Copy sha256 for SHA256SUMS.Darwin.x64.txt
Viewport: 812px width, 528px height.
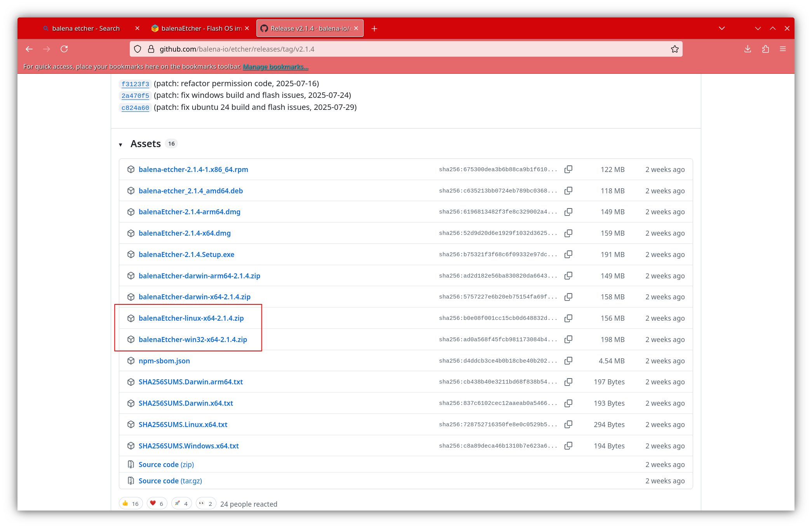tap(568, 403)
